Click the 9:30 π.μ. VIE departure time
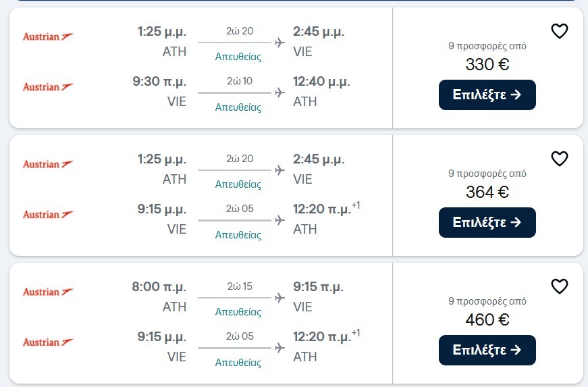588x387 pixels. click(159, 81)
